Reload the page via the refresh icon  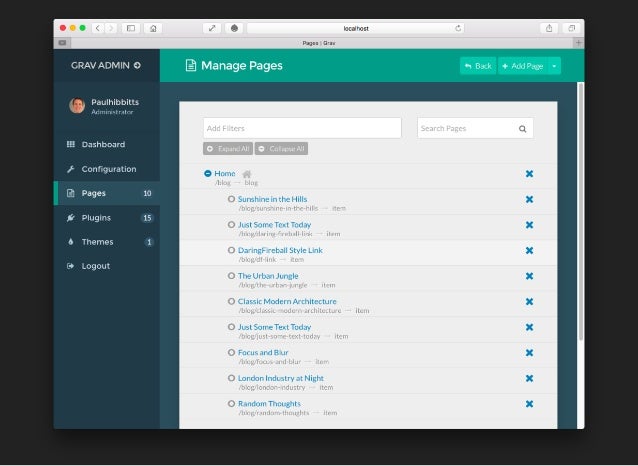coord(458,28)
